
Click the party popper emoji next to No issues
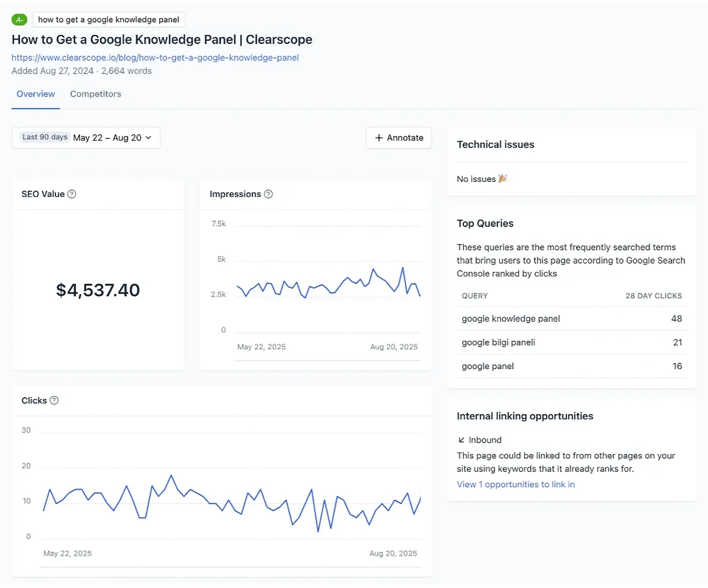tap(503, 179)
